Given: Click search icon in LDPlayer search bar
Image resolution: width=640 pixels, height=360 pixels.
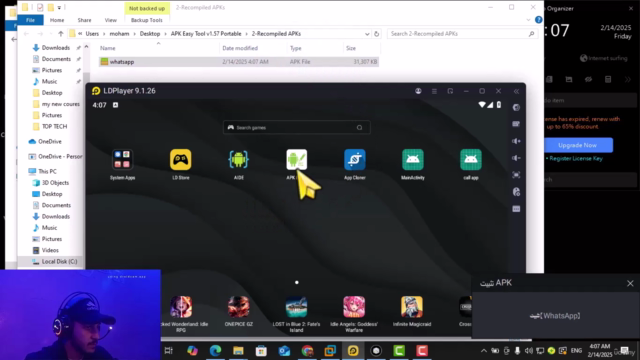Looking at the screenshot, I should [359, 128].
